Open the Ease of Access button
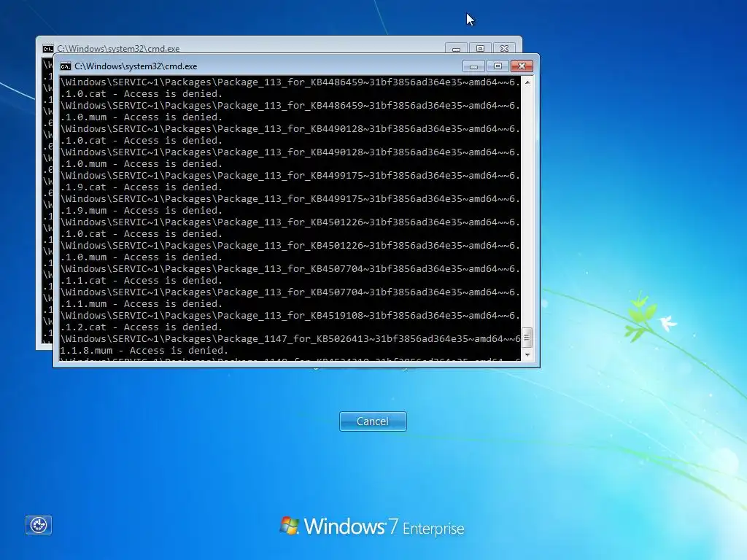 (x=39, y=525)
